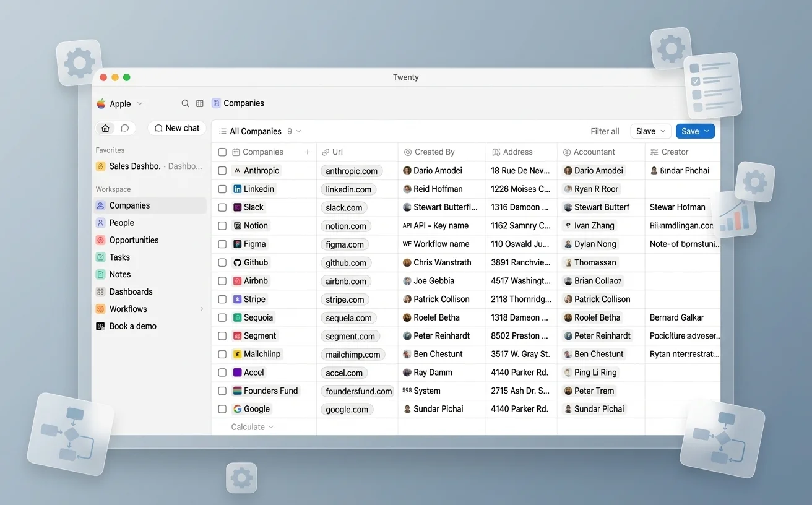
Task: Open Dashboards in the sidebar
Action: [150, 291]
